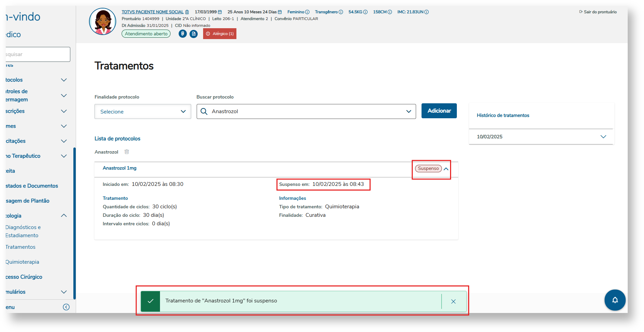Click the info icon next to IMC
This screenshot has width=644, height=332.
coord(427,12)
